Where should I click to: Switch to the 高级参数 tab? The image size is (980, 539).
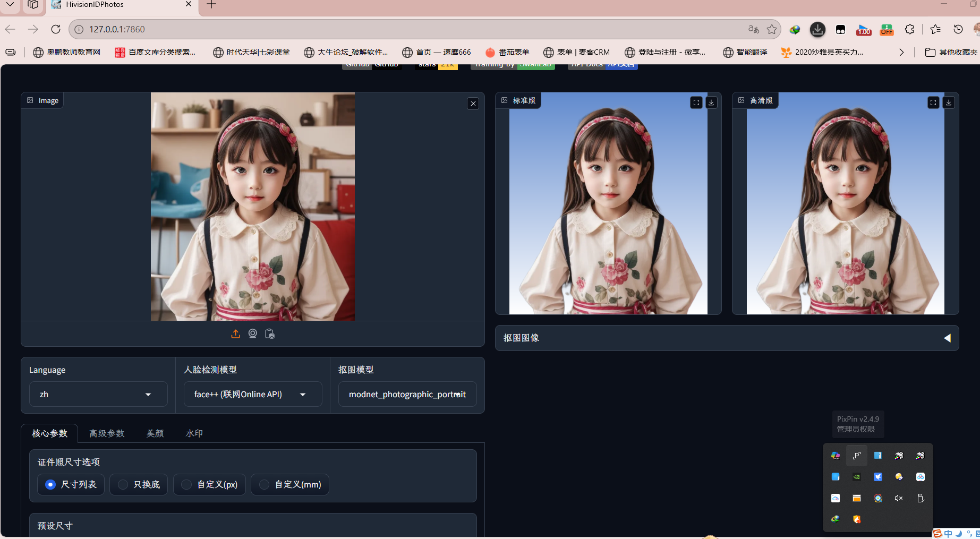coord(107,433)
